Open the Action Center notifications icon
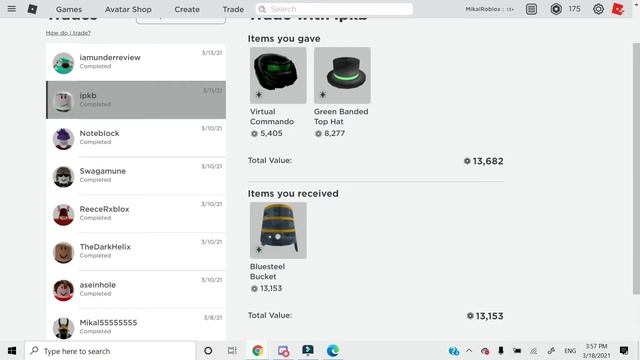This screenshot has height=360, width=640. point(624,351)
